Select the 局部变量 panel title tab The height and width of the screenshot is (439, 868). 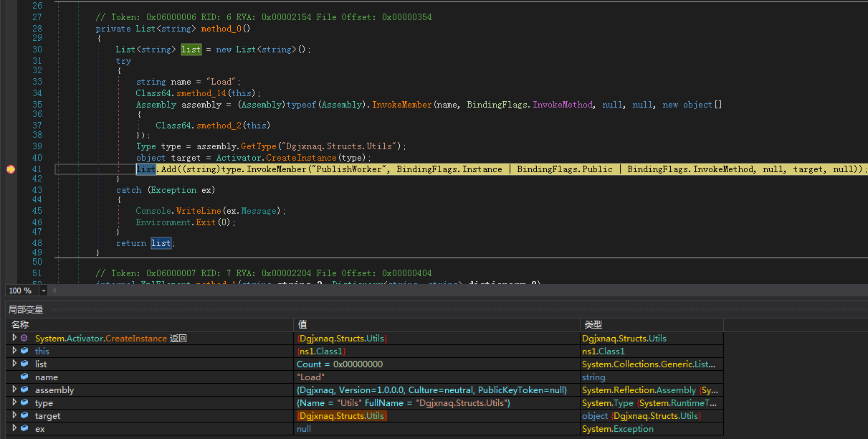coord(26,309)
